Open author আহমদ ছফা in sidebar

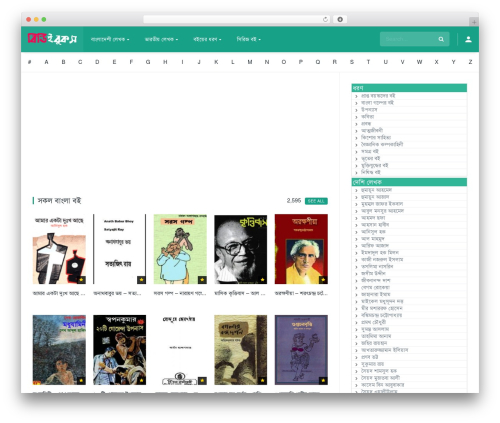[x=373, y=218]
